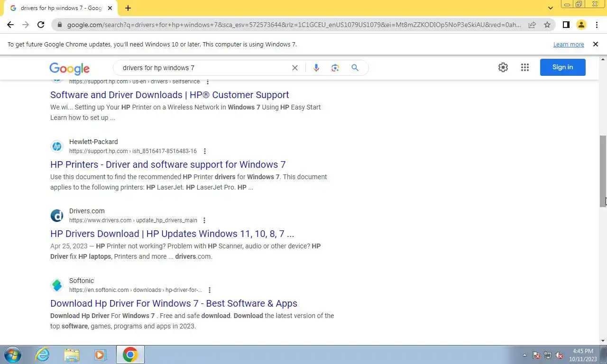Viewport: 607px width, 364px height.
Task: Click the Softonic site name
Action: click(82, 281)
